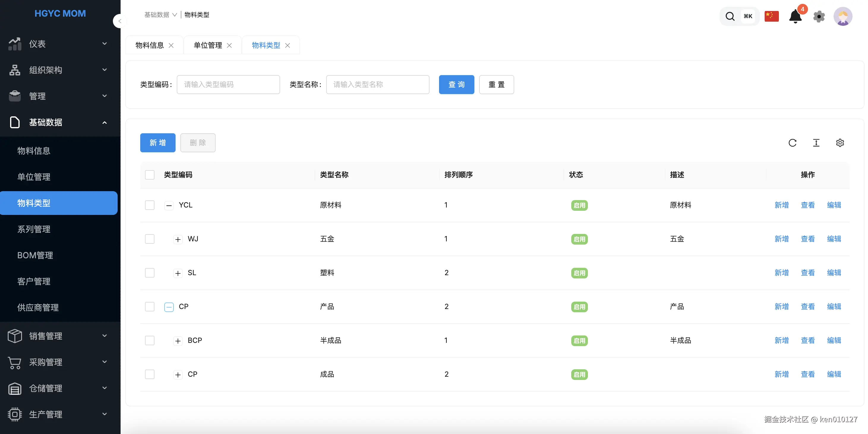Screen dimensions: 868x434
Task: Click the table refresh icon
Action: tap(792, 143)
